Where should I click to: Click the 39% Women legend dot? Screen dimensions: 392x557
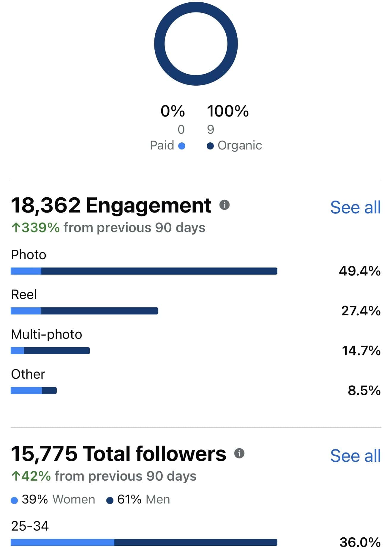point(14,501)
